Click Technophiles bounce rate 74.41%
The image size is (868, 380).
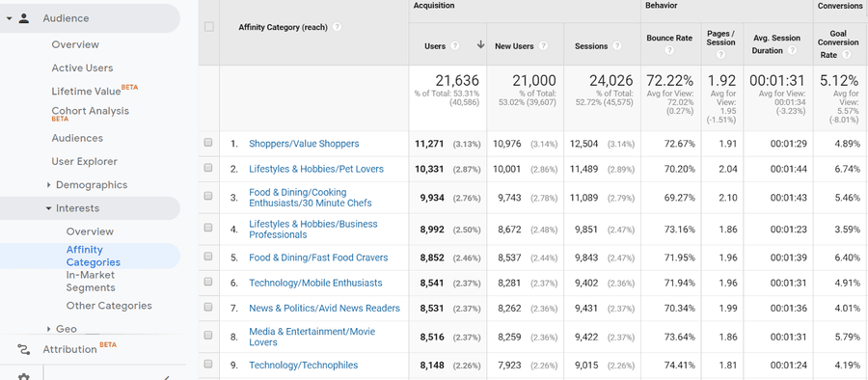click(680, 365)
